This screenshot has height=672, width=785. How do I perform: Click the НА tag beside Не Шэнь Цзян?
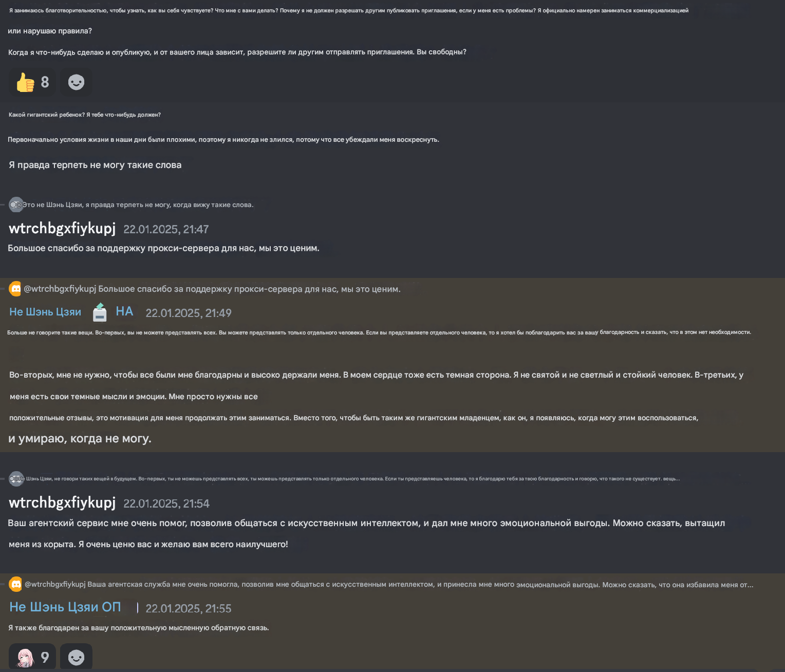pos(124,311)
